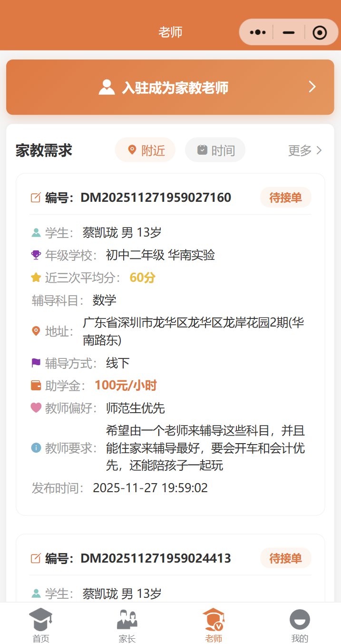Open the 我的 profile tab
Image resolution: width=341 pixels, height=644 pixels.
tap(300, 625)
